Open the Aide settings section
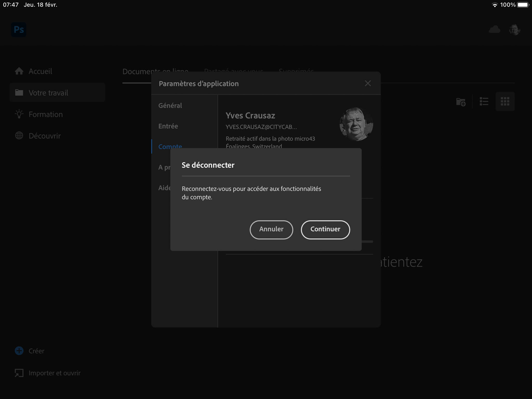The width and height of the screenshot is (532, 399). 164,188
